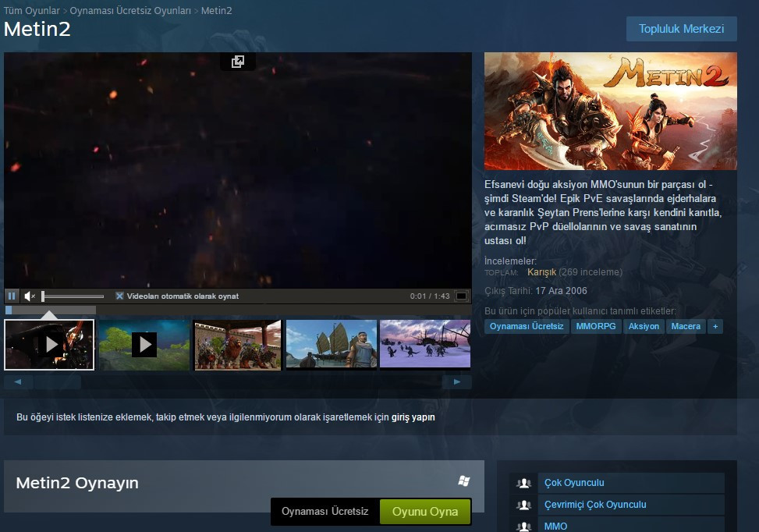Click the MMO category icon
The height and width of the screenshot is (532, 759).
(523, 526)
